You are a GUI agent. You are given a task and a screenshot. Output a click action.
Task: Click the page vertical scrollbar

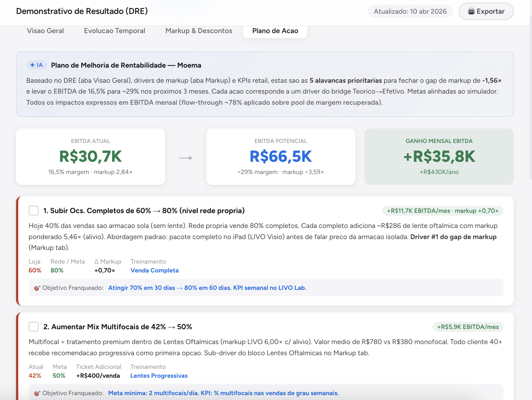(531, 97)
